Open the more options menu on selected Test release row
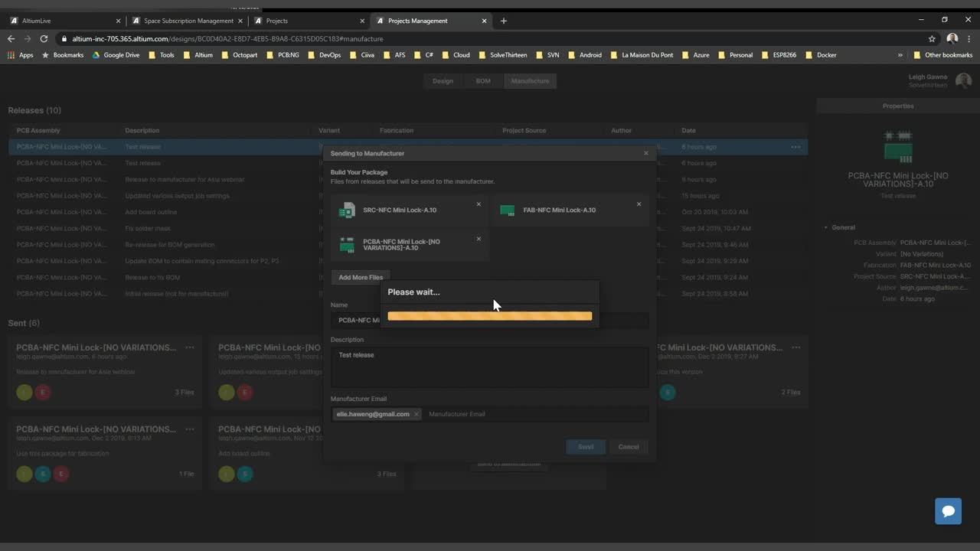 795,147
